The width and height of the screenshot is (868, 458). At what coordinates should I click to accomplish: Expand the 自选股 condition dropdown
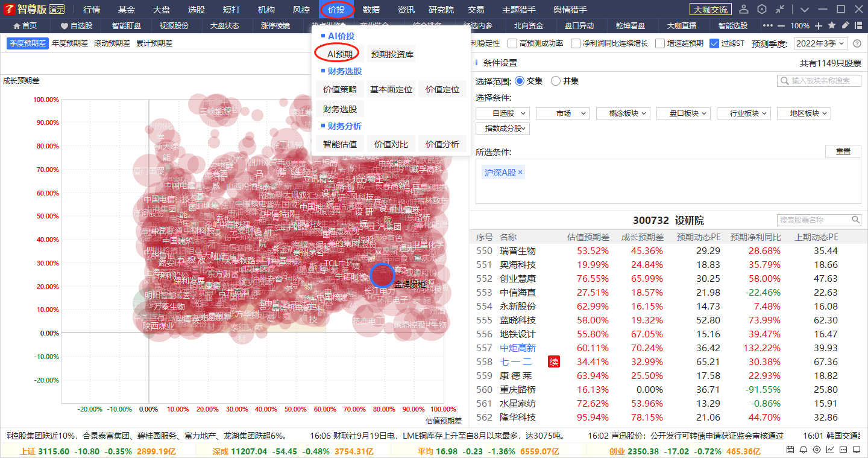(503, 113)
